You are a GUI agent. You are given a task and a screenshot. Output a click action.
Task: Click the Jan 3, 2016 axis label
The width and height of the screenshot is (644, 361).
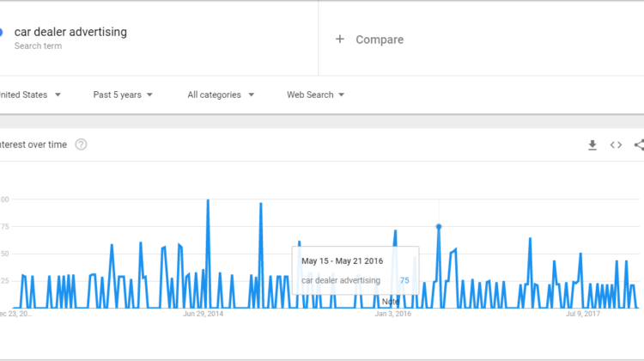coord(393,315)
